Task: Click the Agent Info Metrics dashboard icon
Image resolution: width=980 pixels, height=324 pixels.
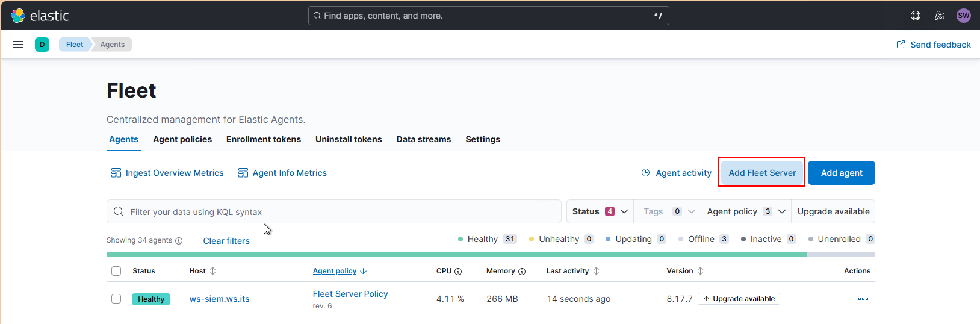Action: click(243, 173)
